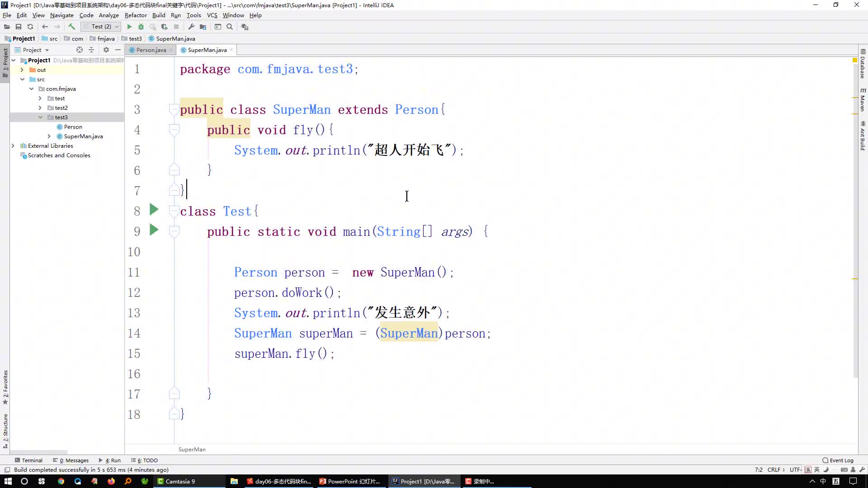Click the TODO panel button at bottom
Screen dimensions: 868x488
(x=147, y=460)
